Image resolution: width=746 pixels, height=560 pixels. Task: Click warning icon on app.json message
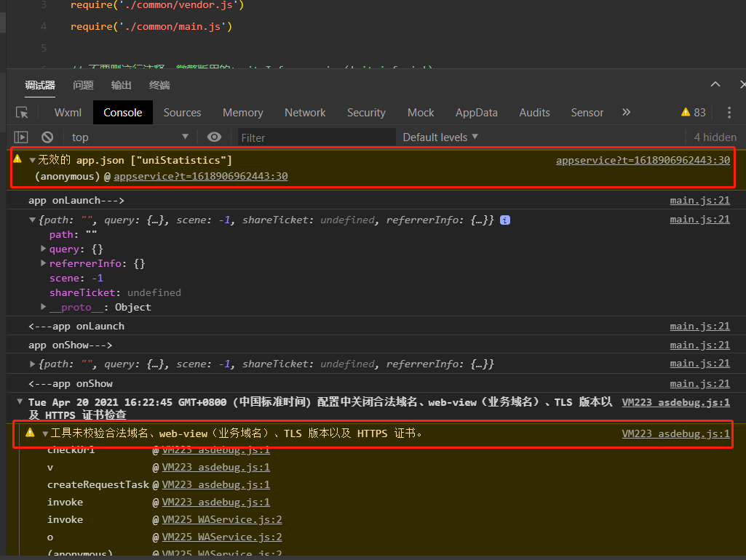[17, 159]
